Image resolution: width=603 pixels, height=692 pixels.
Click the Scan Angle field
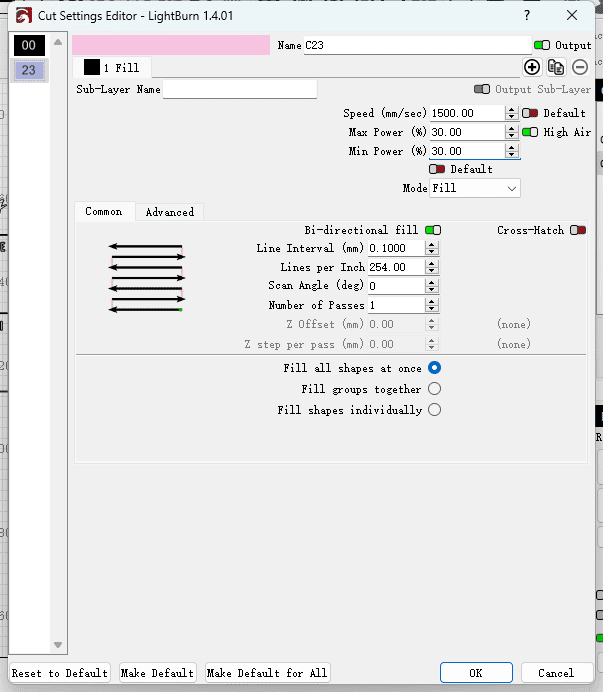396,286
